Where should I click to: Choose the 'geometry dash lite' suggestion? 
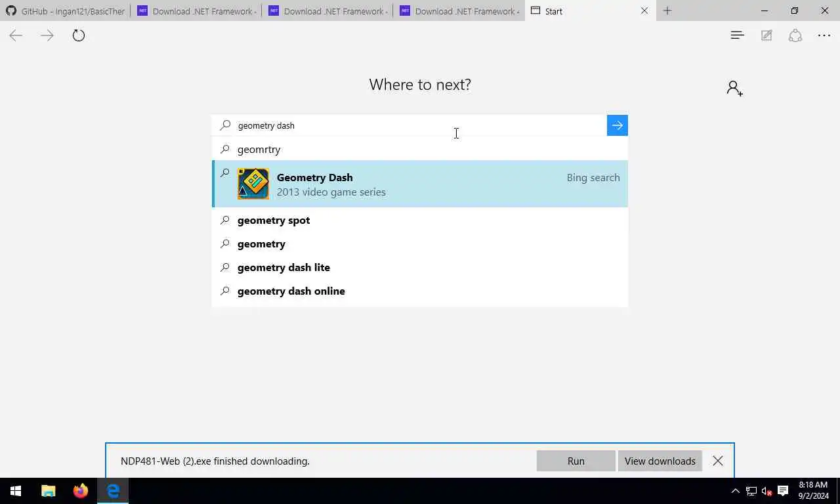click(420, 267)
